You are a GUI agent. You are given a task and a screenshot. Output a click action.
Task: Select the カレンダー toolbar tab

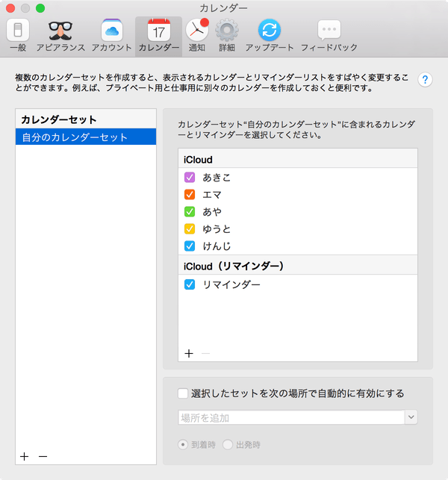tap(158, 35)
